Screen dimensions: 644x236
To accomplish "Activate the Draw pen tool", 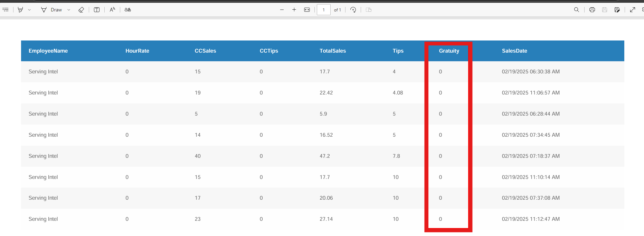I will point(51,10).
